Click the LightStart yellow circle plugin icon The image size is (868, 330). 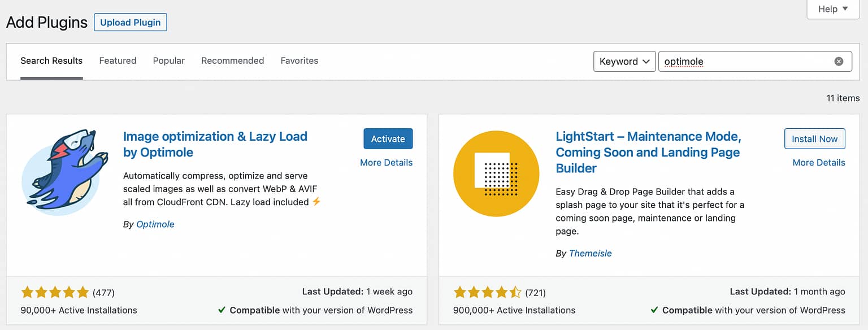[x=496, y=173]
